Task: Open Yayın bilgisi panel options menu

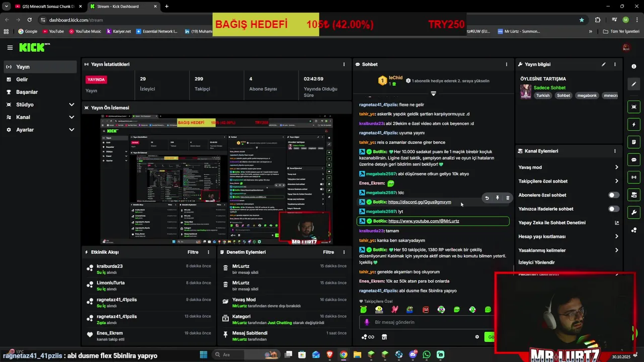Action: (615, 64)
